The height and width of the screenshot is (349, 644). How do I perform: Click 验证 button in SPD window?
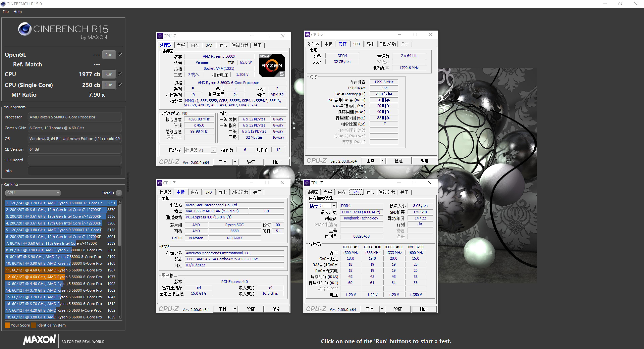click(398, 309)
